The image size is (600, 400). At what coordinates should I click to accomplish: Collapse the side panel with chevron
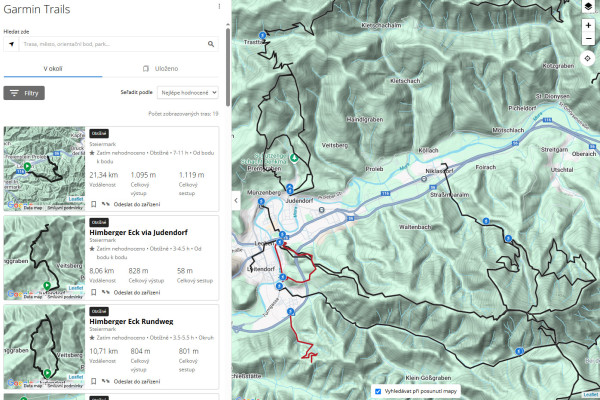(x=236, y=200)
